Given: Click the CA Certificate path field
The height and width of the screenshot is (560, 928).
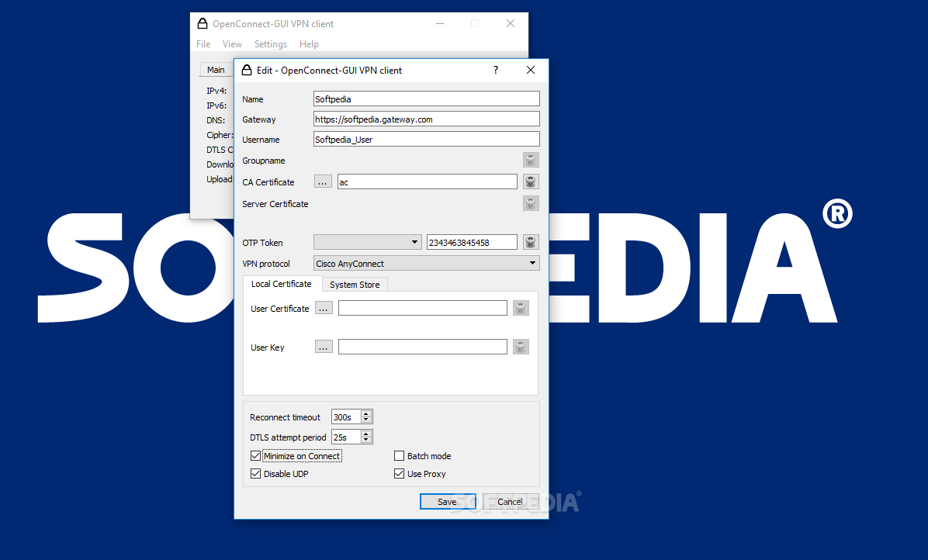Looking at the screenshot, I should click(x=428, y=181).
